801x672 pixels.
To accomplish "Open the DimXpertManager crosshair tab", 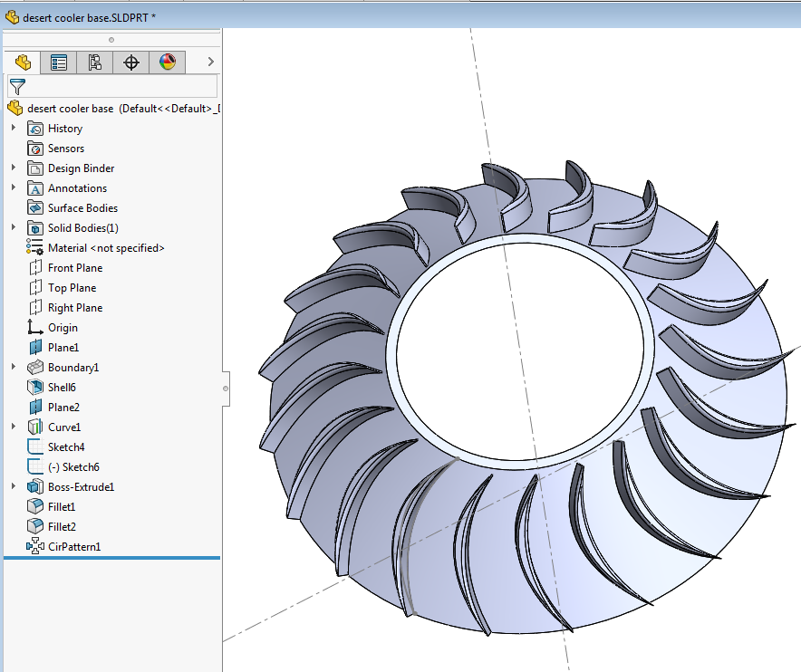I will pos(131,62).
